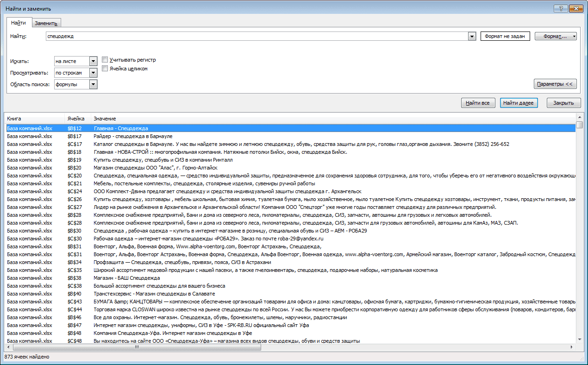Image resolution: width=588 pixels, height=365 pixels.
Task: Click the vertical scrollbar up arrow
Action: 579,117
